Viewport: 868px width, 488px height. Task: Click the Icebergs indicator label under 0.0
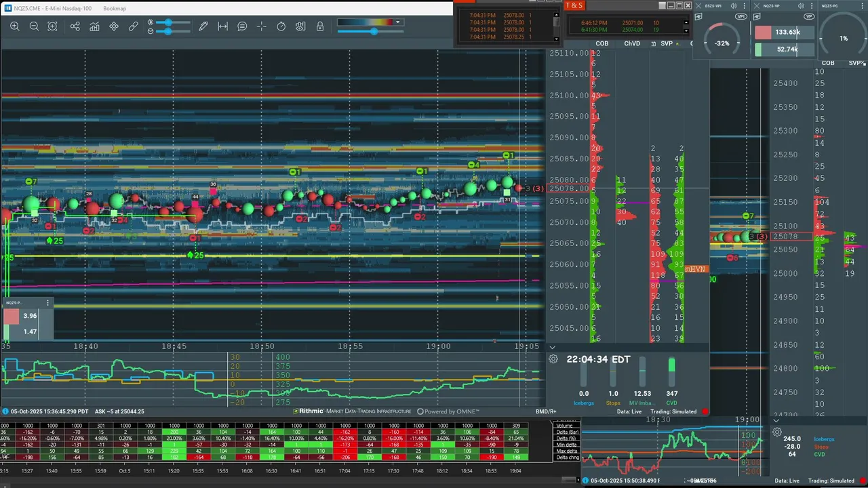(x=584, y=403)
